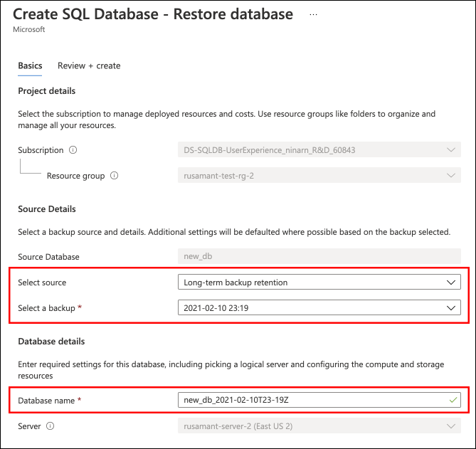
Task: Click the Project details heading
Action: 47,91
